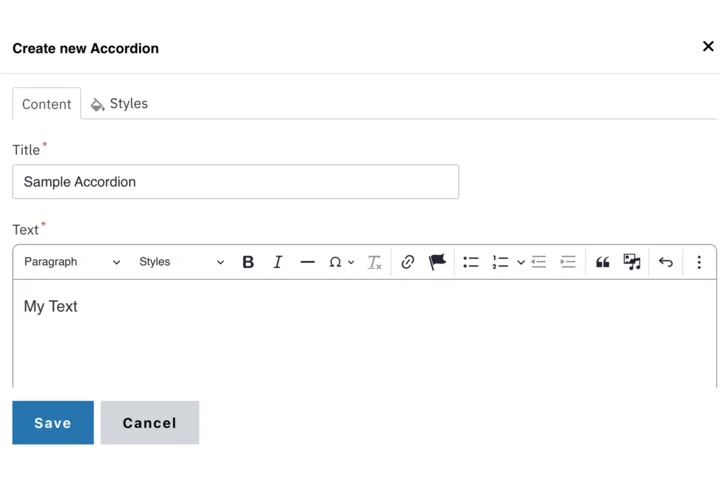The height and width of the screenshot is (480, 720).
Task: Insert a horizontal line
Action: [307, 262]
